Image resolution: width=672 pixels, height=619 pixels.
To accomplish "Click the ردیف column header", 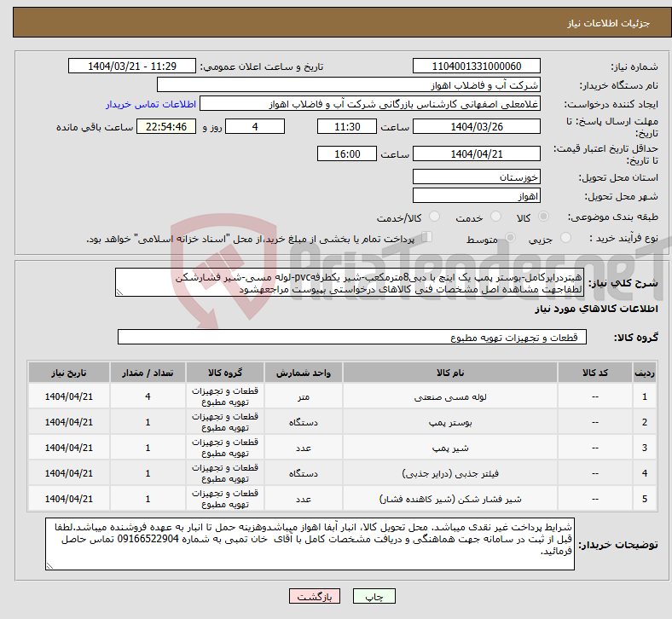I will 644,373.
